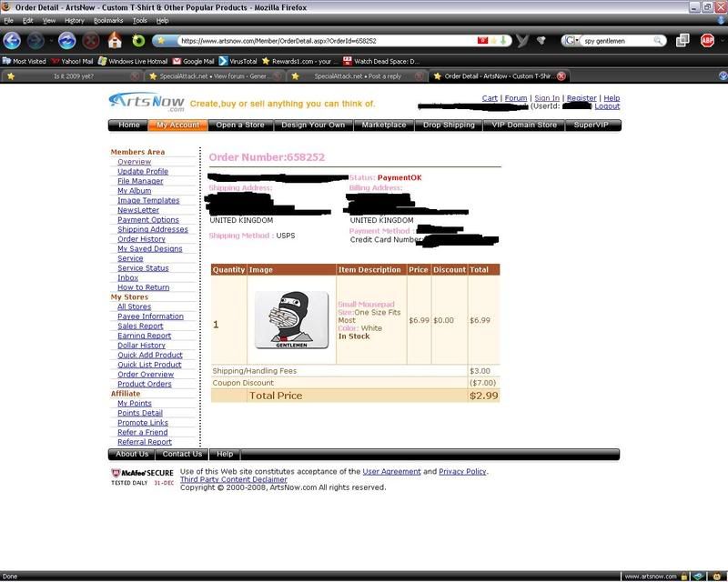The image size is (728, 582).
Task: Click the red Stop loading button
Action: click(x=91, y=41)
